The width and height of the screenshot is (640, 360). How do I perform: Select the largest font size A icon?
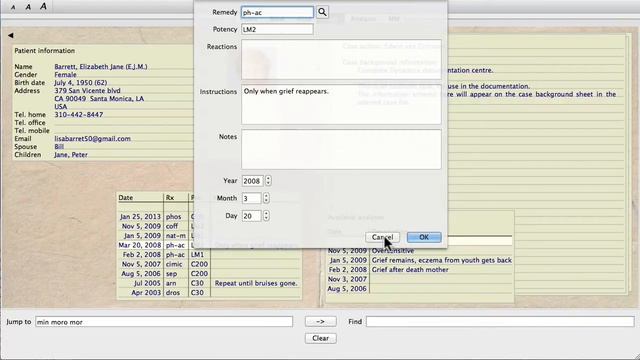(x=43, y=6)
